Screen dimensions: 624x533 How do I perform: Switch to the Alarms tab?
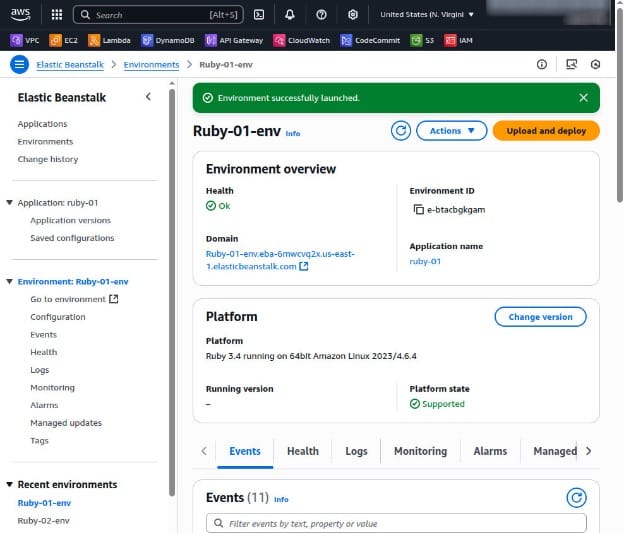(x=490, y=451)
